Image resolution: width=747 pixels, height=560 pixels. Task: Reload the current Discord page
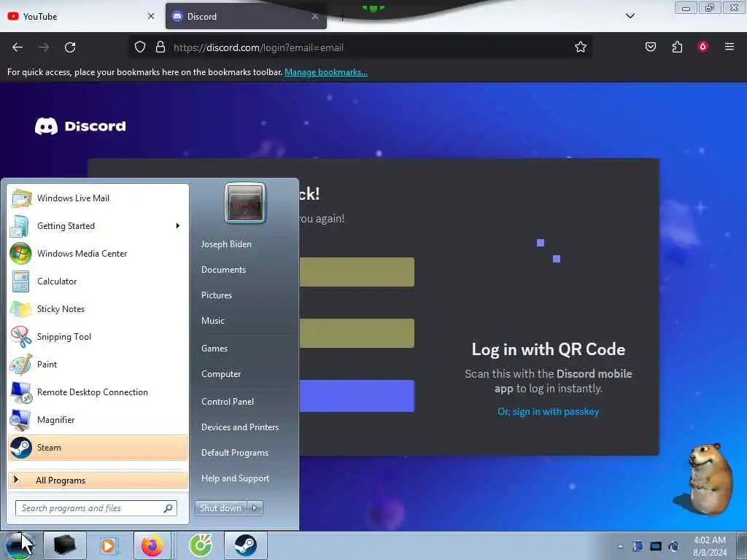click(70, 47)
